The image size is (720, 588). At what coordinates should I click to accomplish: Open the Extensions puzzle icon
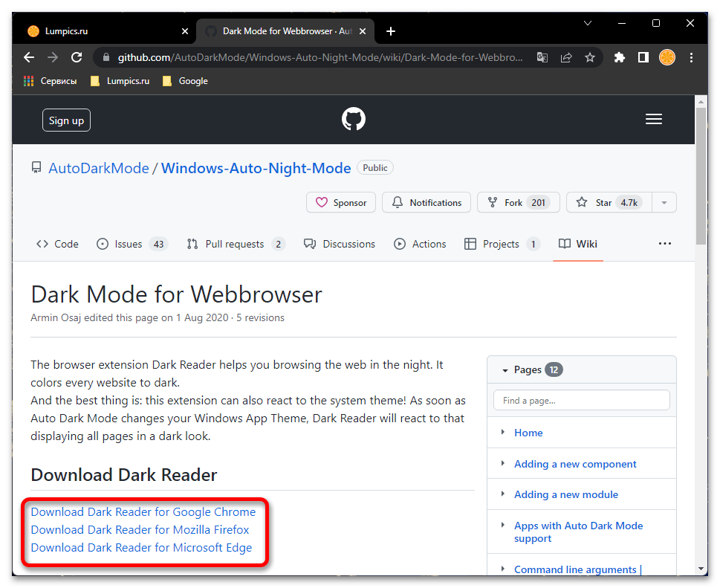point(620,57)
